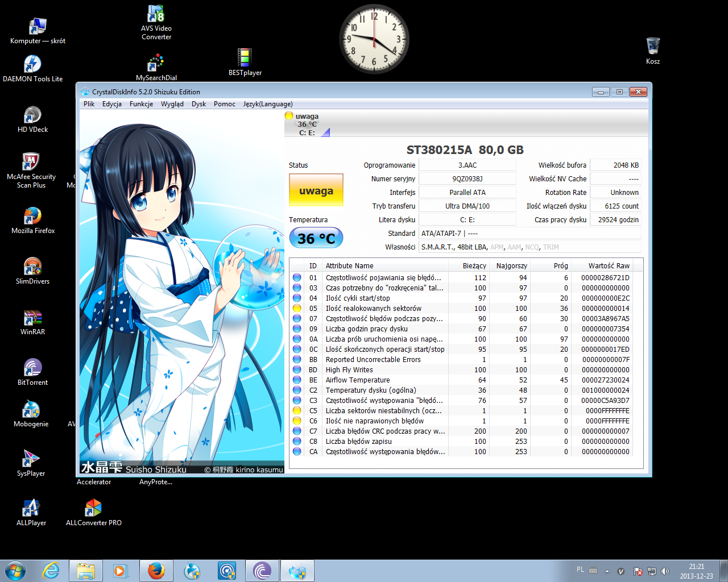Select the Temperatury dysku (ogólna) row
The image size is (728, 582).
pos(461,390)
